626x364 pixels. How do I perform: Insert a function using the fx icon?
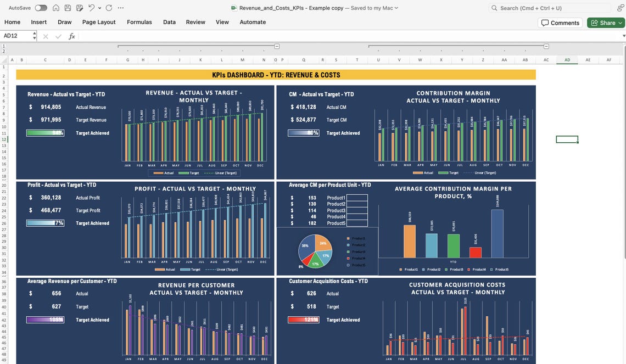pos(71,36)
